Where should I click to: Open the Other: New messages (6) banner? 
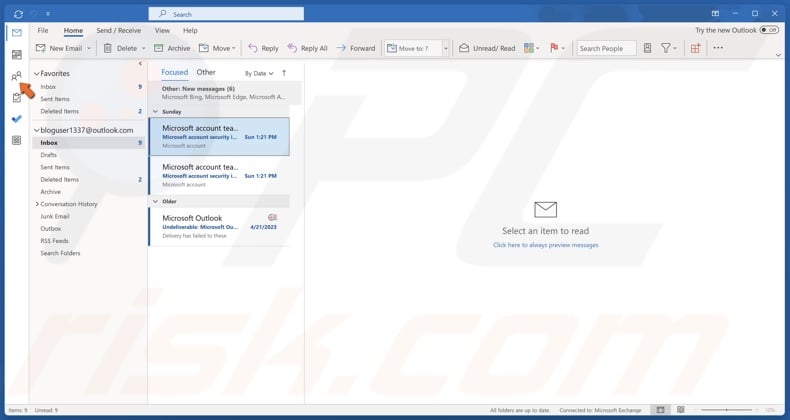pyautogui.click(x=224, y=93)
